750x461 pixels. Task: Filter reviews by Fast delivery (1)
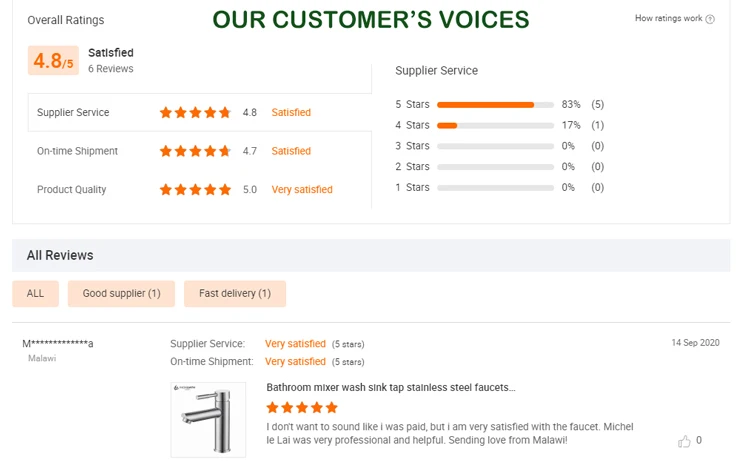coord(235,294)
